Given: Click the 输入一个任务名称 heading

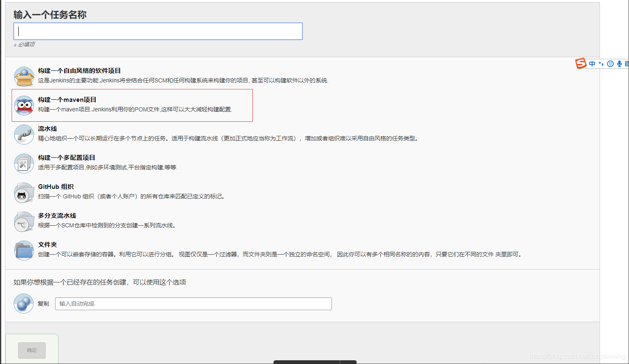Looking at the screenshot, I should click(x=50, y=15).
